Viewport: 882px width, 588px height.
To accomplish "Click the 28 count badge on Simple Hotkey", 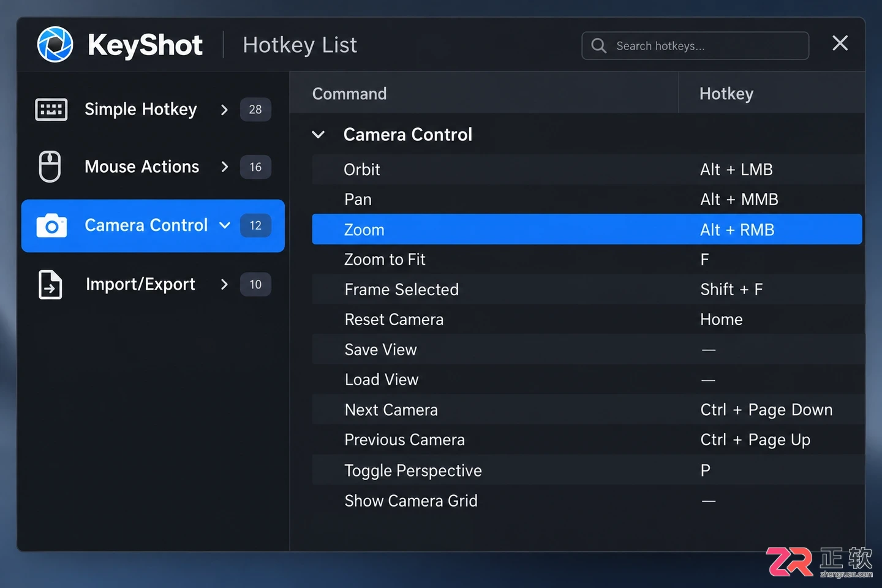I will coord(255,110).
